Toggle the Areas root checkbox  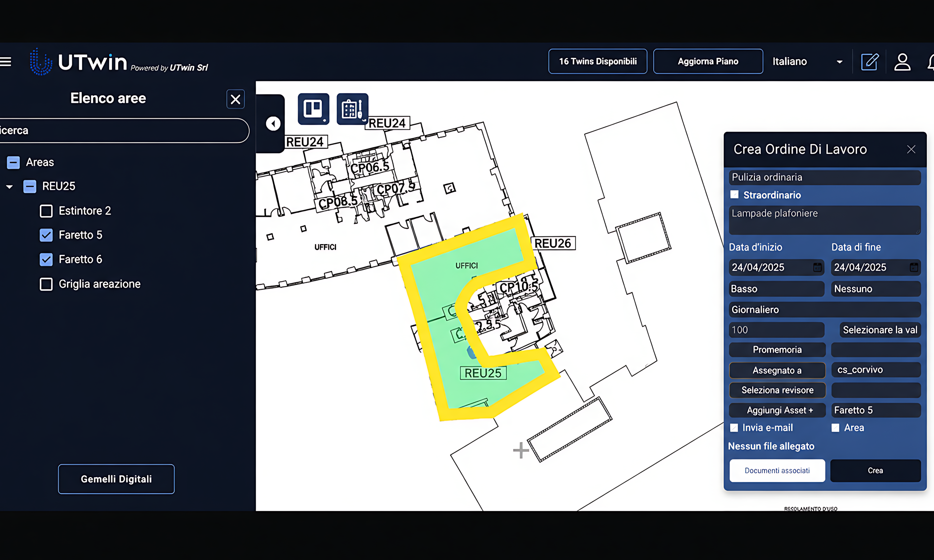pos(13,163)
